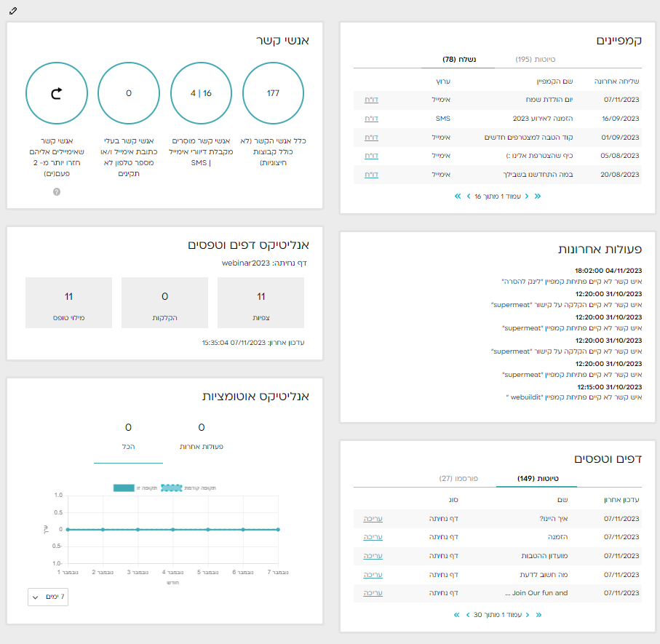Click the SMS channel cell in campaigns
Screen dimensions: 660x644
pos(443,119)
